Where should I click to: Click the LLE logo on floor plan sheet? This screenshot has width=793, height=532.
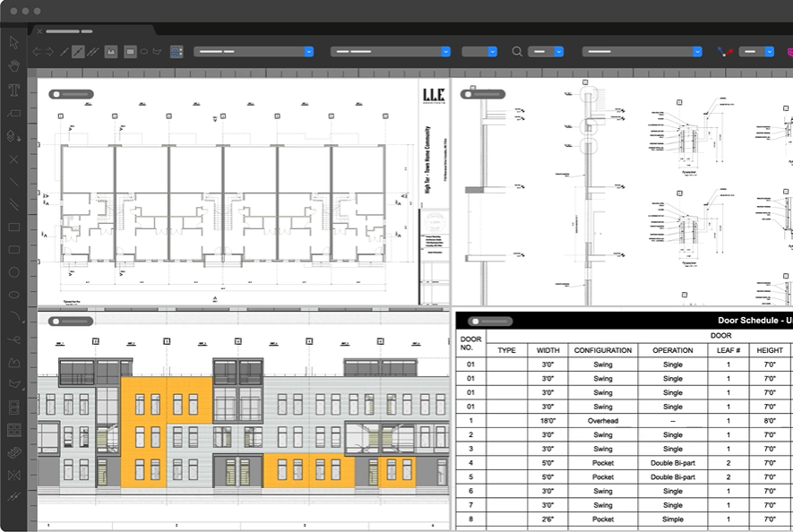click(434, 95)
